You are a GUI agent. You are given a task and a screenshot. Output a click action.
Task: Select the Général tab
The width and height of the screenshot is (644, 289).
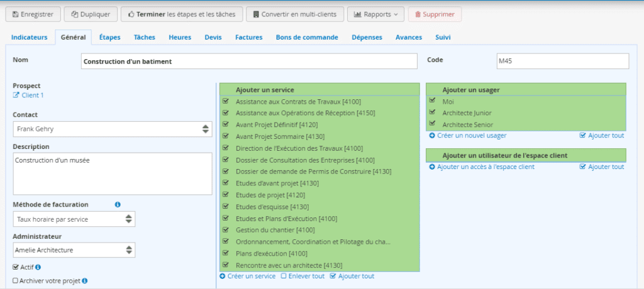[73, 37]
